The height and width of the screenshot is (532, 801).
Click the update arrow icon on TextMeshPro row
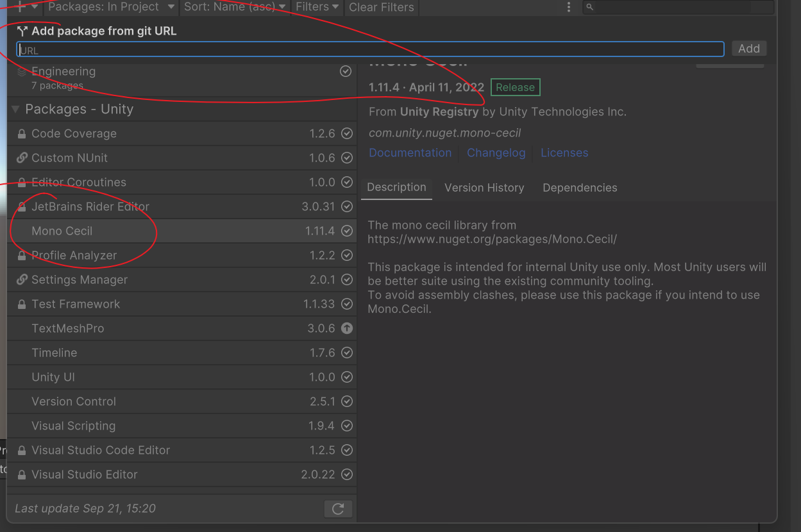click(x=347, y=328)
